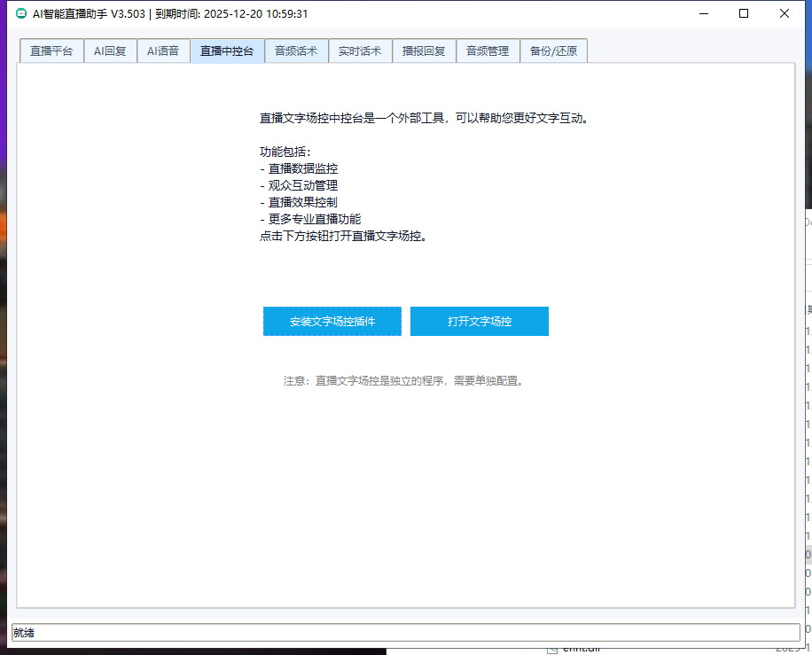
Task: Click the app robot icon in title bar
Action: click(21, 13)
